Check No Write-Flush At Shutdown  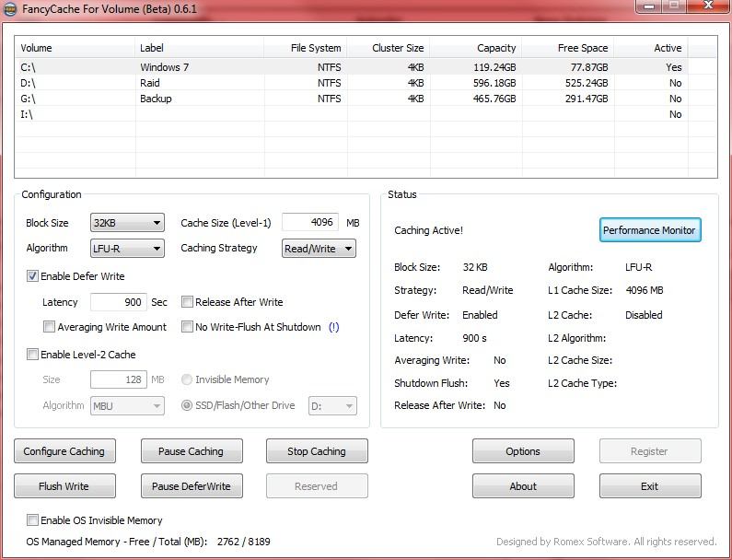point(187,326)
